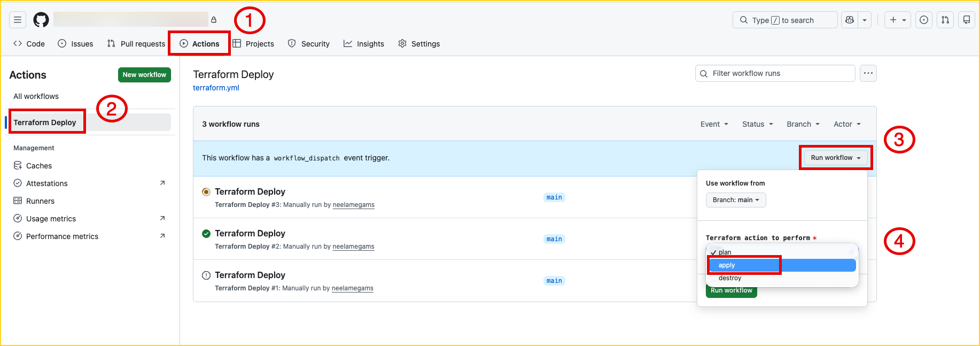Open the successful Terraform Deploy #2 run
980x346 pixels.
[x=250, y=233]
